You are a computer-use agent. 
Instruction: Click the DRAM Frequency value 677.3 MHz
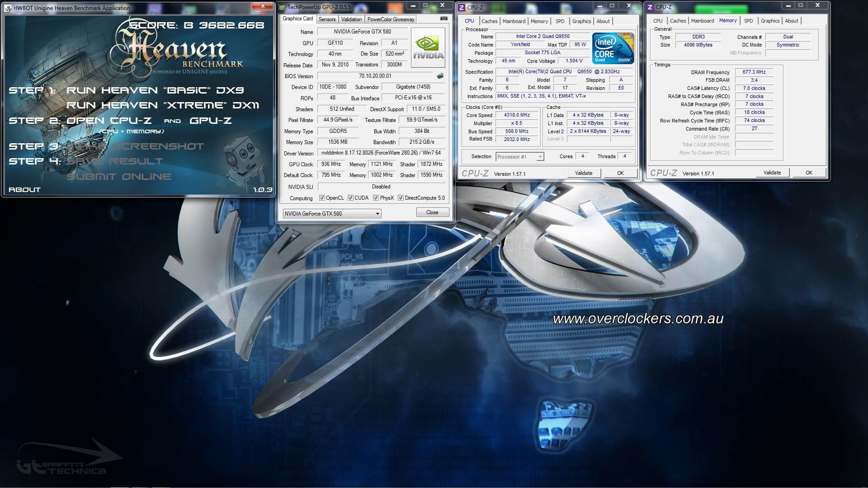tap(754, 72)
